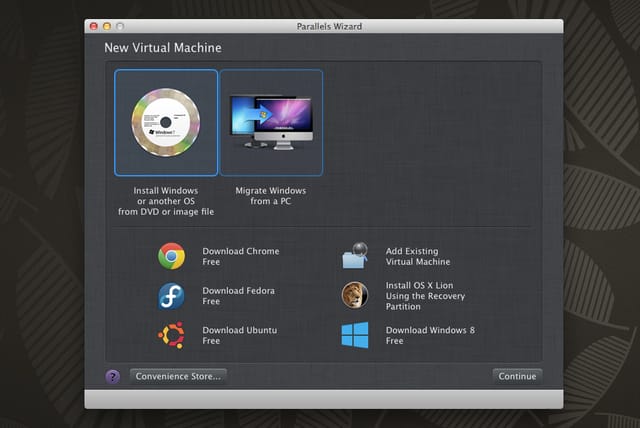The width and height of the screenshot is (640, 428).
Task: Choose the Download Fedora Free label
Action: pyautogui.click(x=238, y=296)
